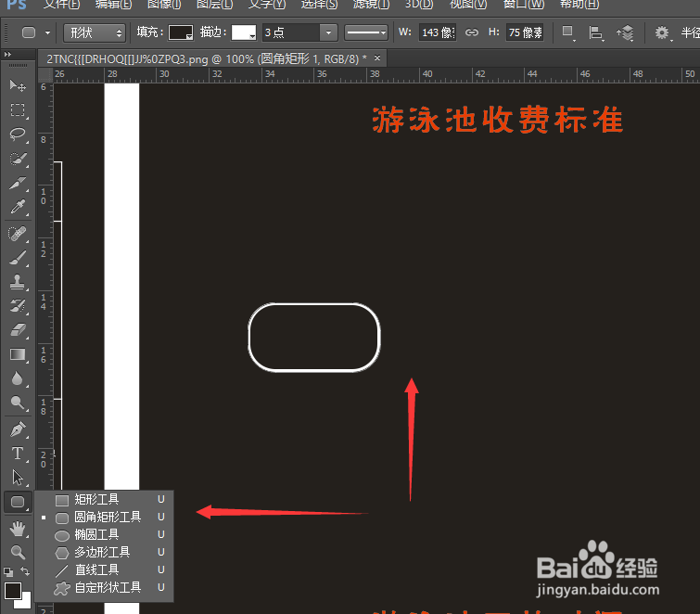This screenshot has width=700, height=614.
Task: Swap foreground and background colors
Action: 25,571
